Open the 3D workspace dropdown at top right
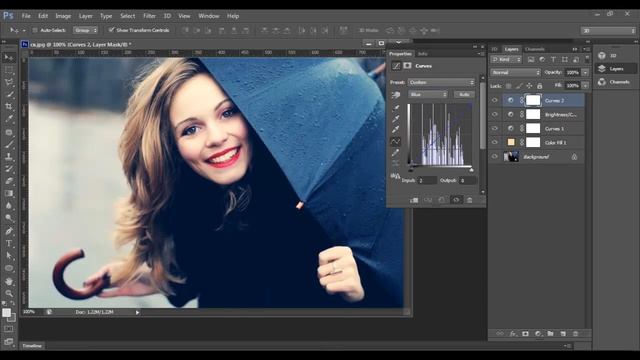The width and height of the screenshot is (640, 360). click(608, 31)
